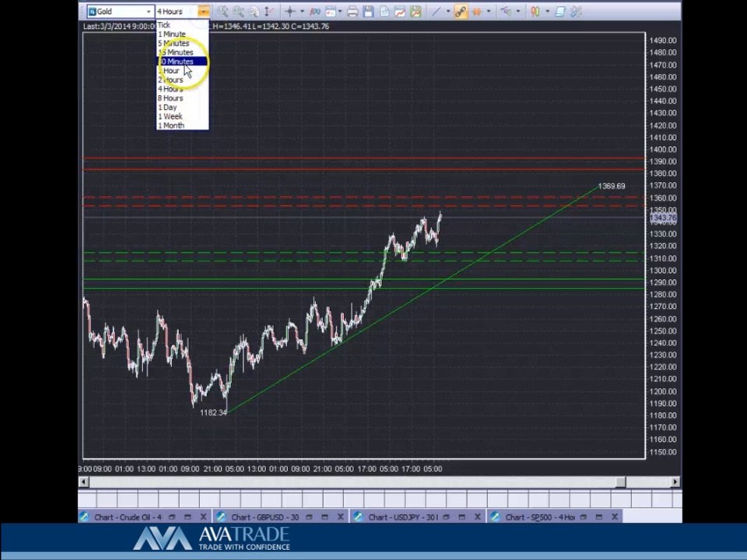Close the GBPUSD chart tab
The width and height of the screenshot is (747, 560).
point(341,516)
